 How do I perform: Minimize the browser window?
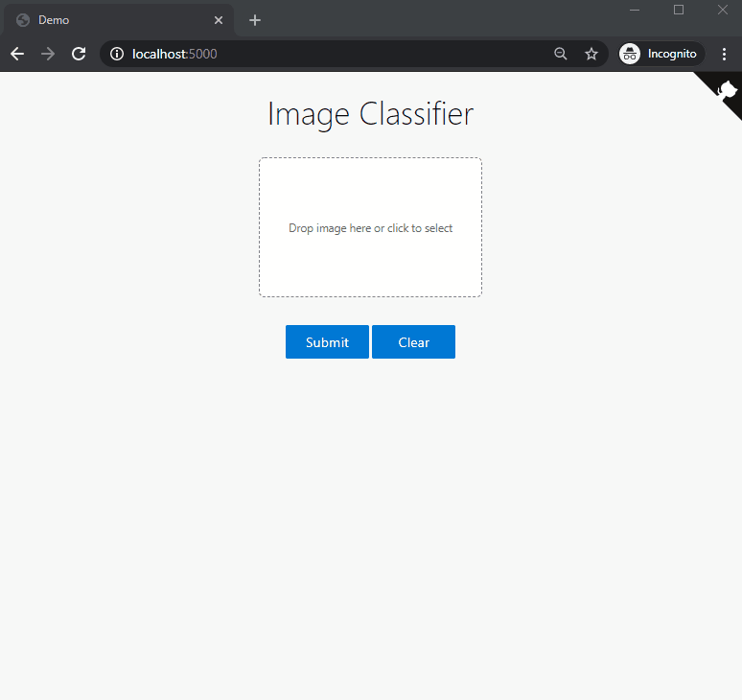pyautogui.click(x=635, y=10)
